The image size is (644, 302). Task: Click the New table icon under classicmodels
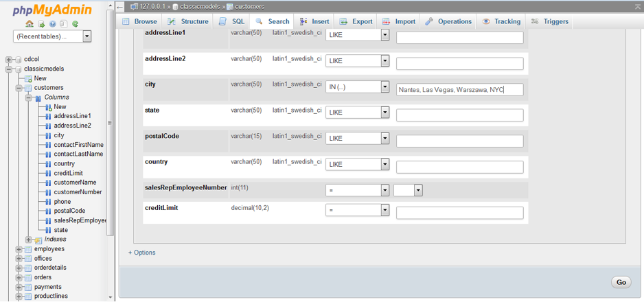click(x=29, y=78)
